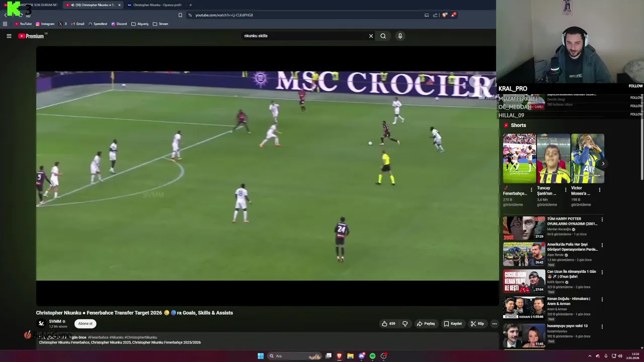Save the video using Kaydet
The image size is (644, 362).
pos(453,324)
